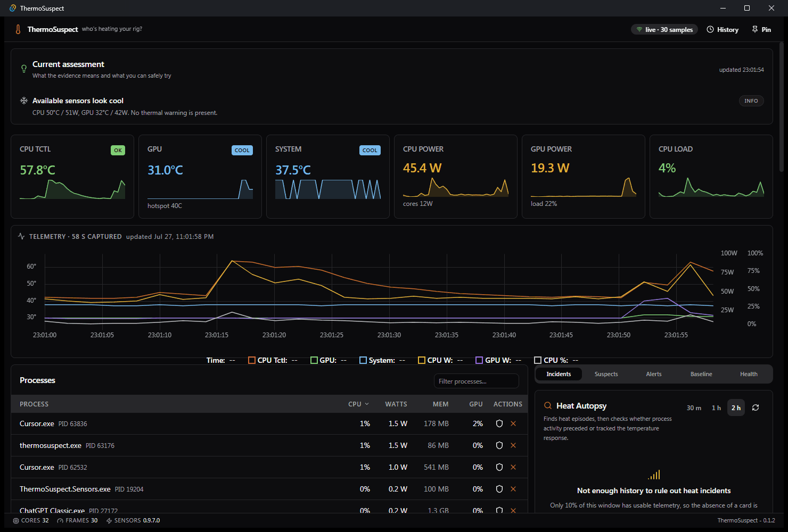Click the ThermoSuspect thermometer logo icon
Screen dimensions: 788x532
point(18,29)
